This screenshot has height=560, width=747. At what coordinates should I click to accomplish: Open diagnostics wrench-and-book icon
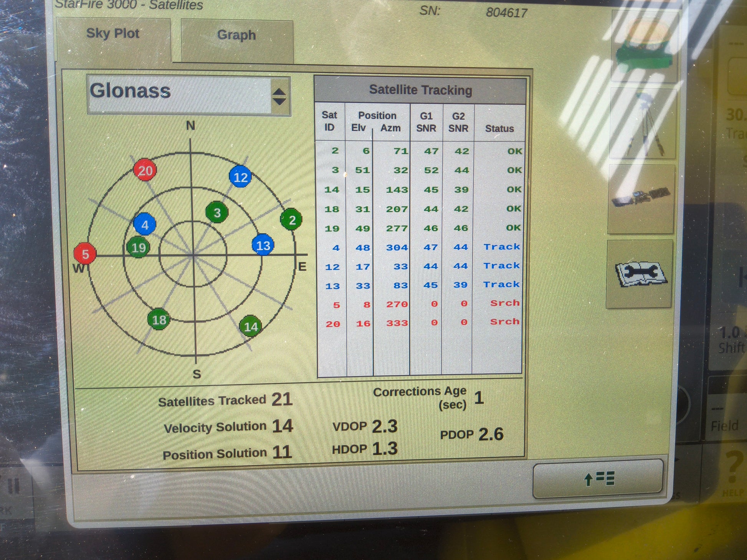[640, 274]
